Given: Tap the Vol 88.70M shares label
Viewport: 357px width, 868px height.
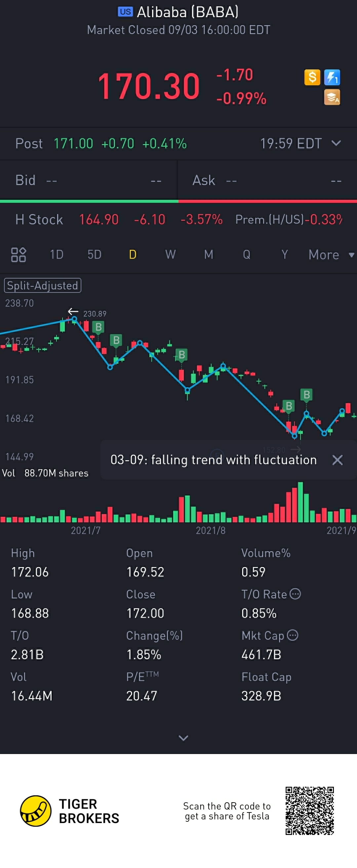Looking at the screenshot, I should click(45, 473).
